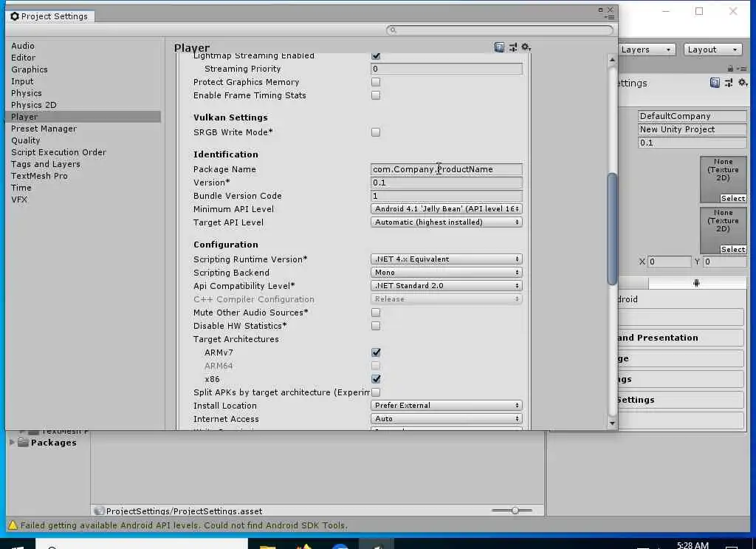Toggle Lightmap Streaming Enabled checkbox
This screenshot has height=549, width=756.
[x=376, y=56]
